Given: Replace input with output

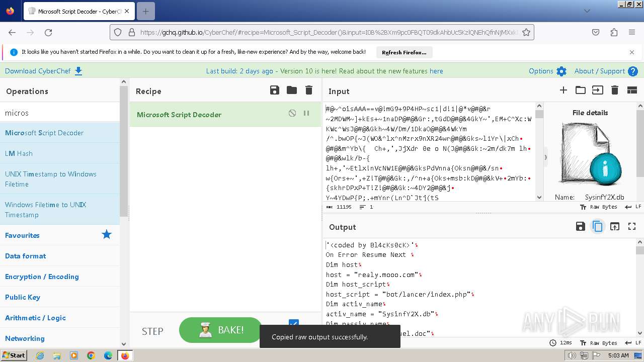Looking at the screenshot, I should point(615,227).
